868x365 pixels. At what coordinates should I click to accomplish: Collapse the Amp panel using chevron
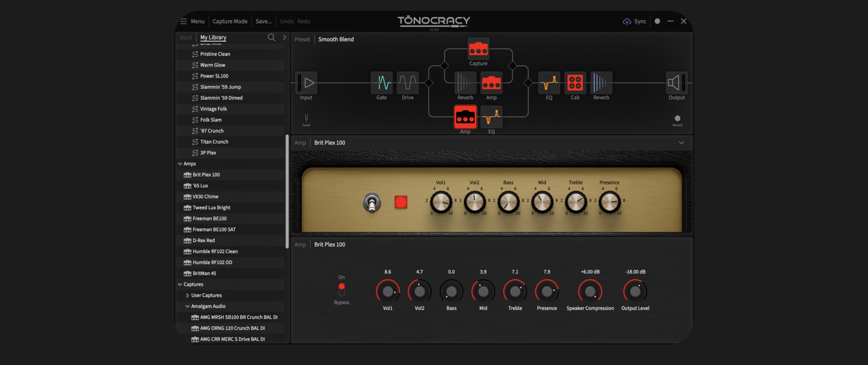681,143
